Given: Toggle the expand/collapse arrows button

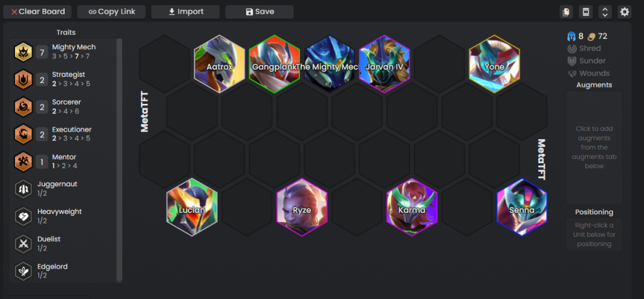Looking at the screenshot, I should coord(605,12).
